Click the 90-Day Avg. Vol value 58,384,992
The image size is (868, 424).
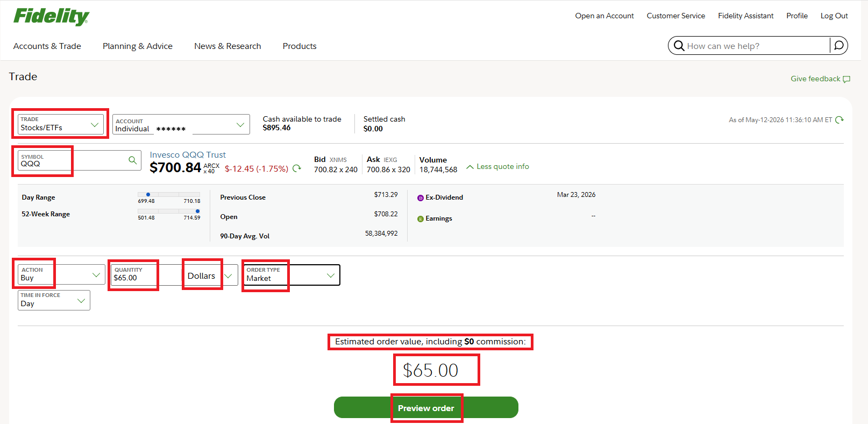tap(381, 234)
